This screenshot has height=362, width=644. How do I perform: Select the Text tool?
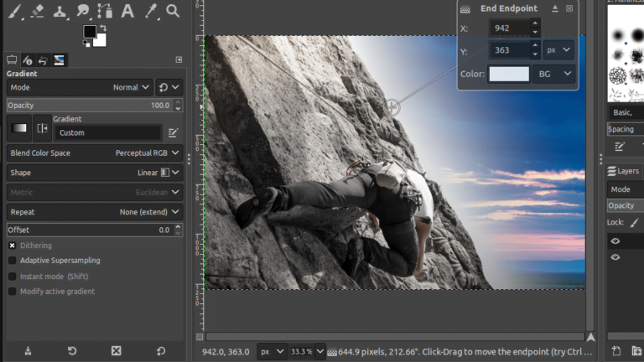[127, 11]
